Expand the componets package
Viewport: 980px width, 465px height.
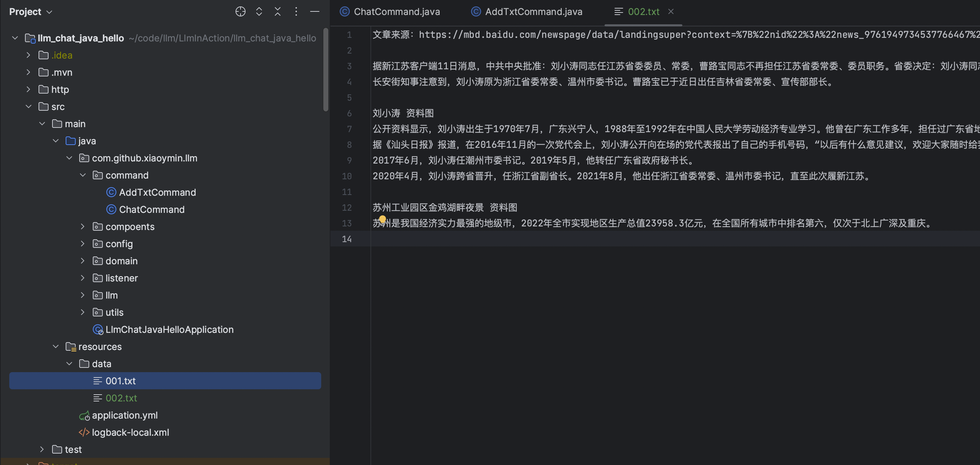tap(82, 226)
